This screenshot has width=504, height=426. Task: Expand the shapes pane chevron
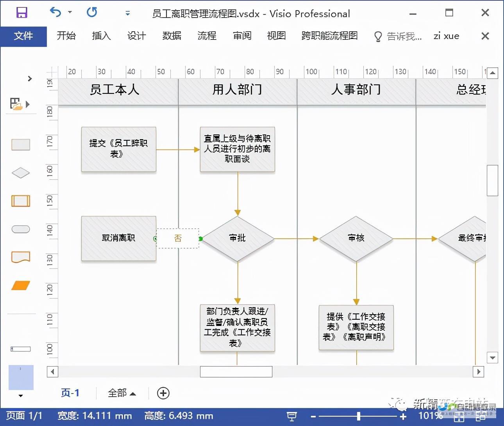30,79
